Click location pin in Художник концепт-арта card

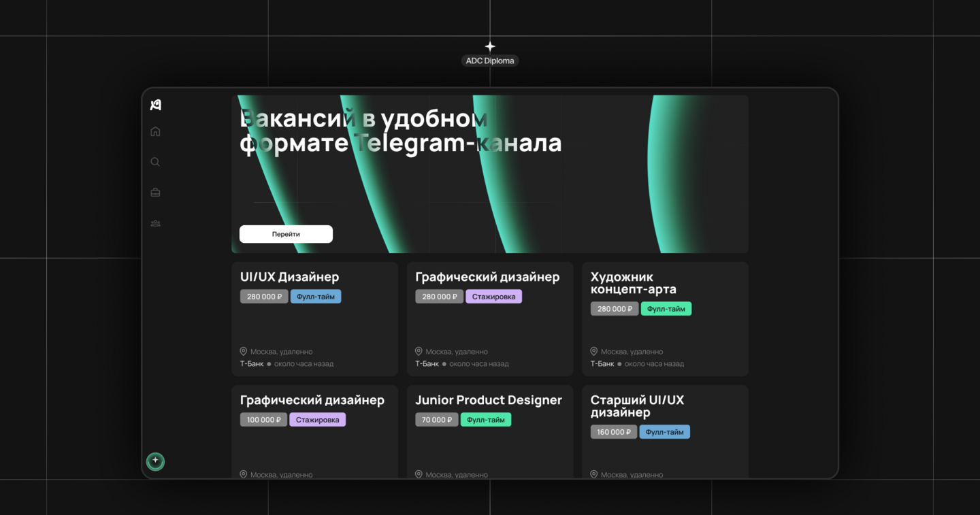click(593, 351)
